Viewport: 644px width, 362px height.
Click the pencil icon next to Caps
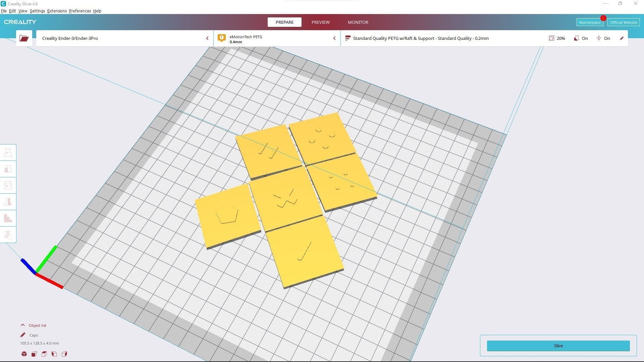[23, 335]
